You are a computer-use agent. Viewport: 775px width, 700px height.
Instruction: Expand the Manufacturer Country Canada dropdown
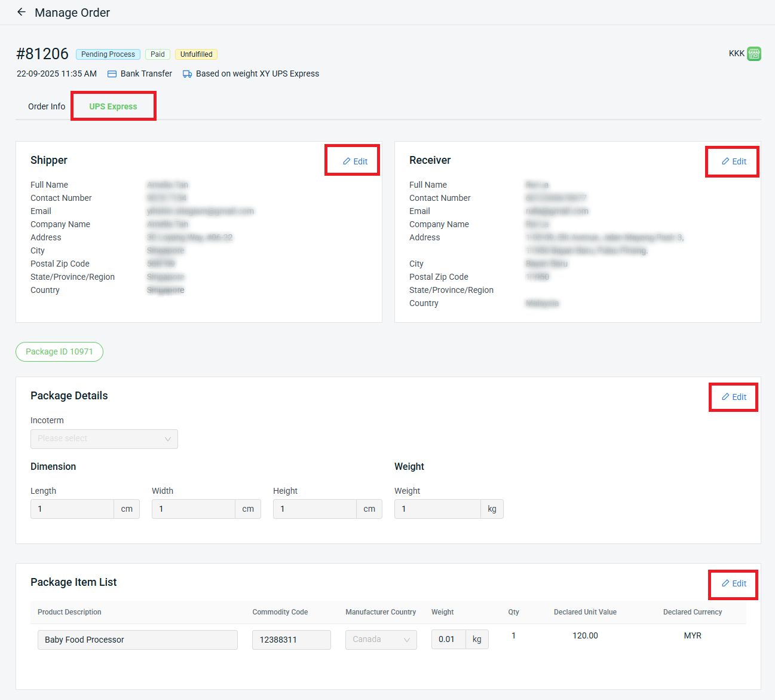click(381, 640)
